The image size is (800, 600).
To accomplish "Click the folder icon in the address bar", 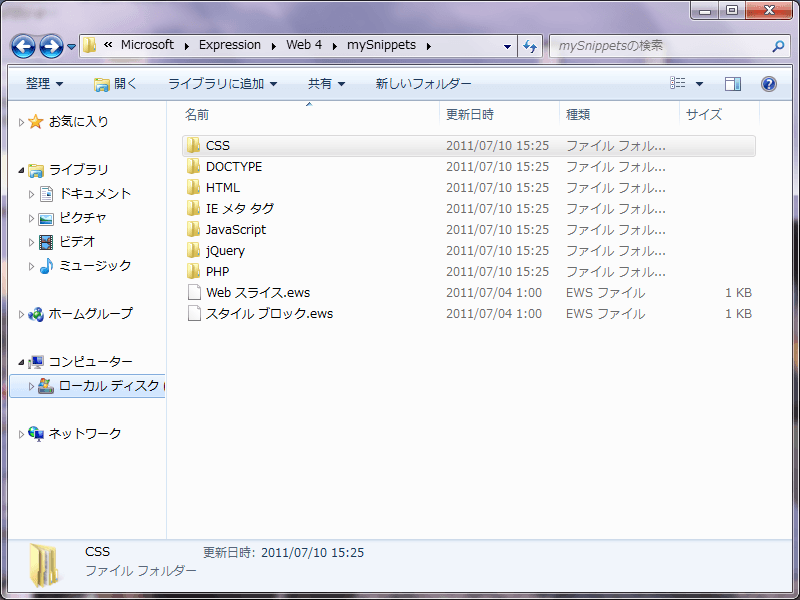I will click(x=90, y=45).
